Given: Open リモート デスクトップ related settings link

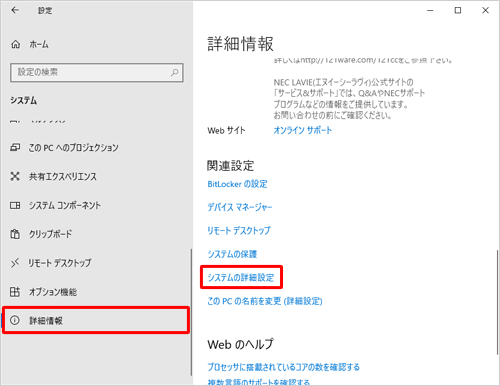Looking at the screenshot, I should (x=239, y=231).
